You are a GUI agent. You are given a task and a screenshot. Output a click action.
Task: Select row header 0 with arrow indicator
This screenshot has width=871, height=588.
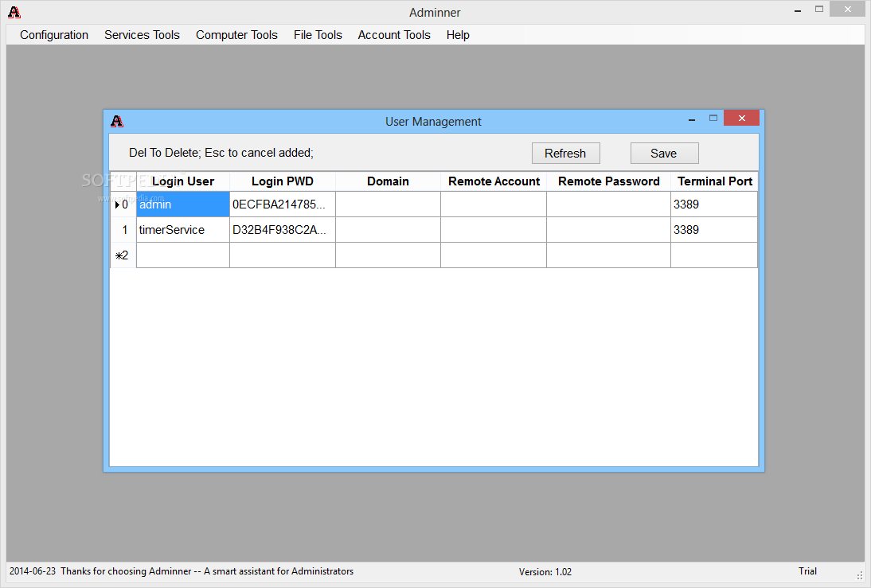point(123,204)
